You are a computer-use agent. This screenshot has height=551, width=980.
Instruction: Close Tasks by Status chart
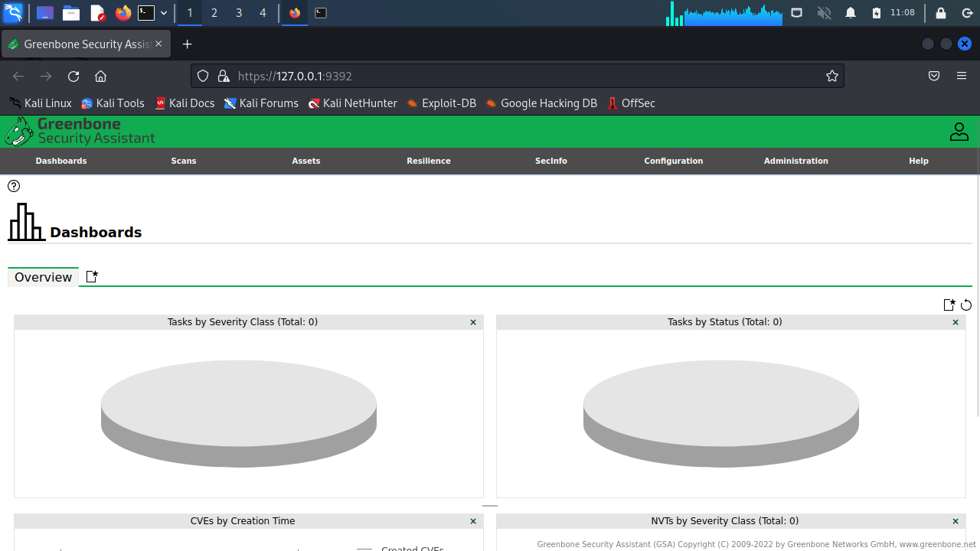pos(955,322)
